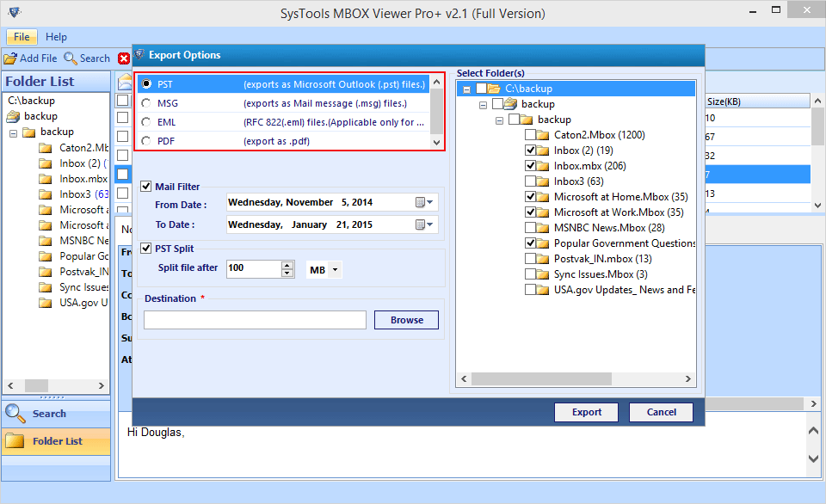Screen dimensions: 826x504
Task: Open the From Date calendar picker icon
Action: pos(420,202)
